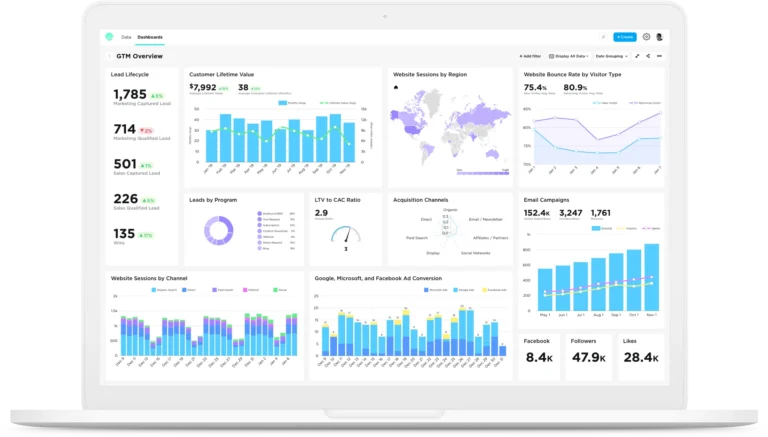Click the Display radar label

pos(433,253)
